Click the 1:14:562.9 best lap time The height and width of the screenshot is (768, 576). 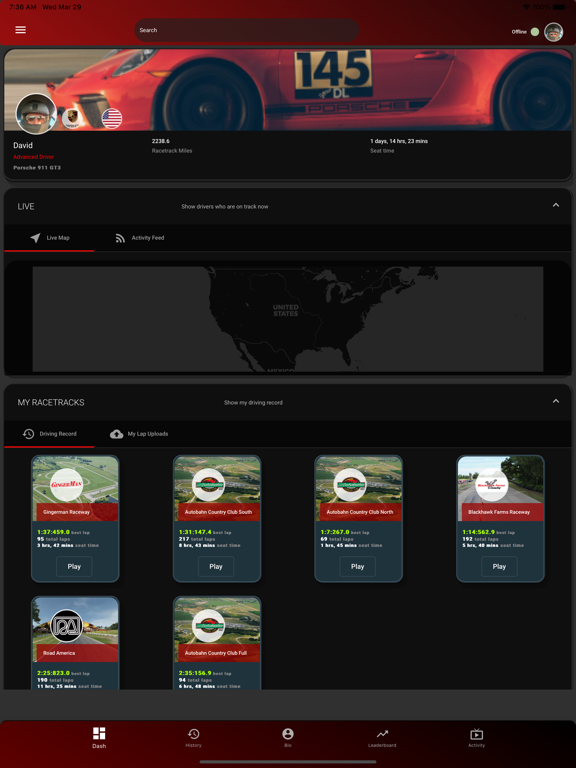coord(479,532)
